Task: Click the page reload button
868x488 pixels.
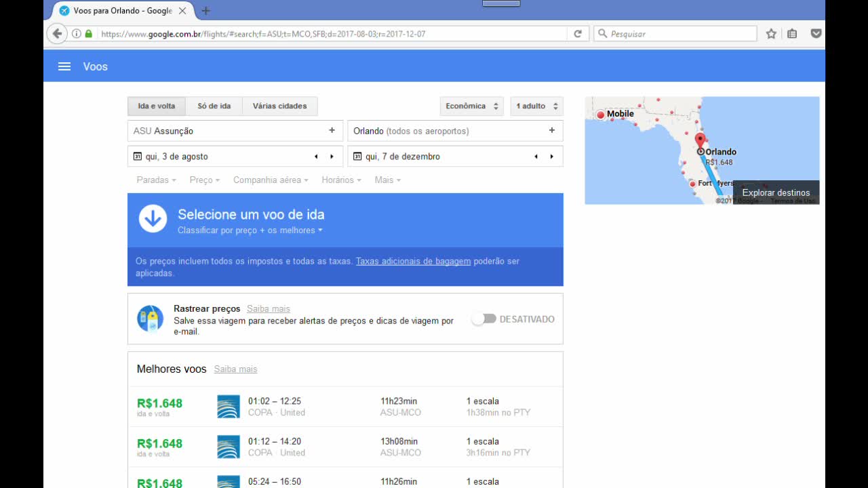Action: pyautogui.click(x=578, y=33)
